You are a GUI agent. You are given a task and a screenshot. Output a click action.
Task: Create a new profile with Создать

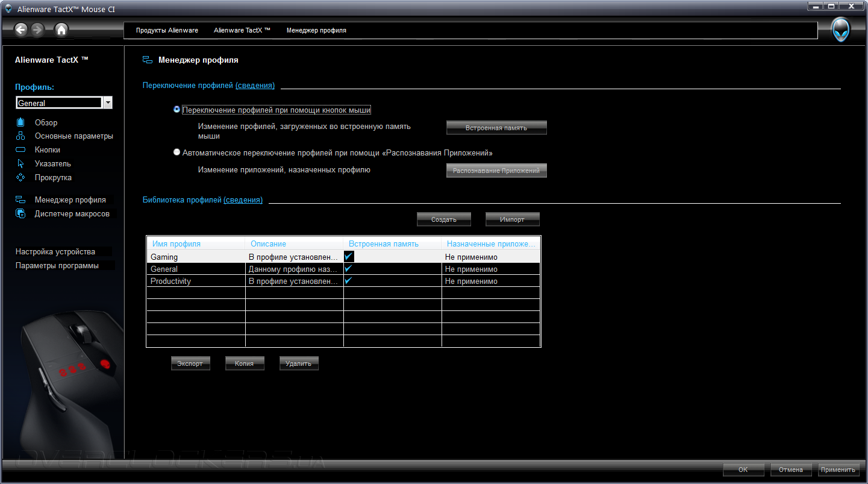point(444,219)
